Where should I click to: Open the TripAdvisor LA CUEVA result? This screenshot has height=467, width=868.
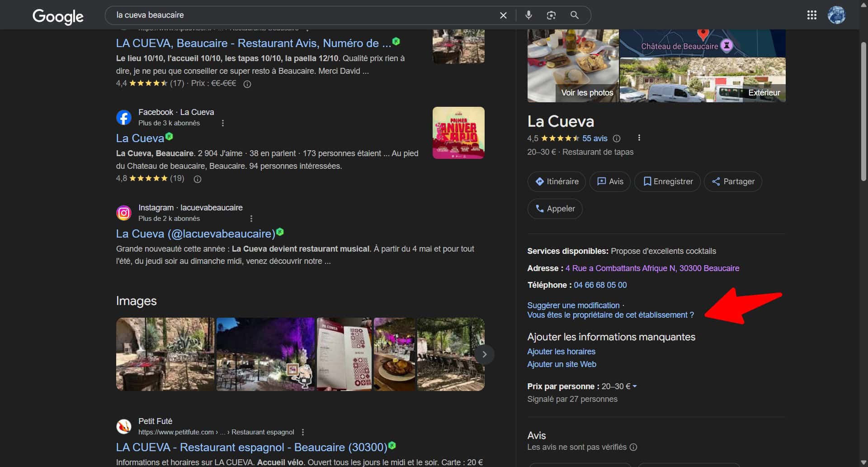(x=253, y=43)
